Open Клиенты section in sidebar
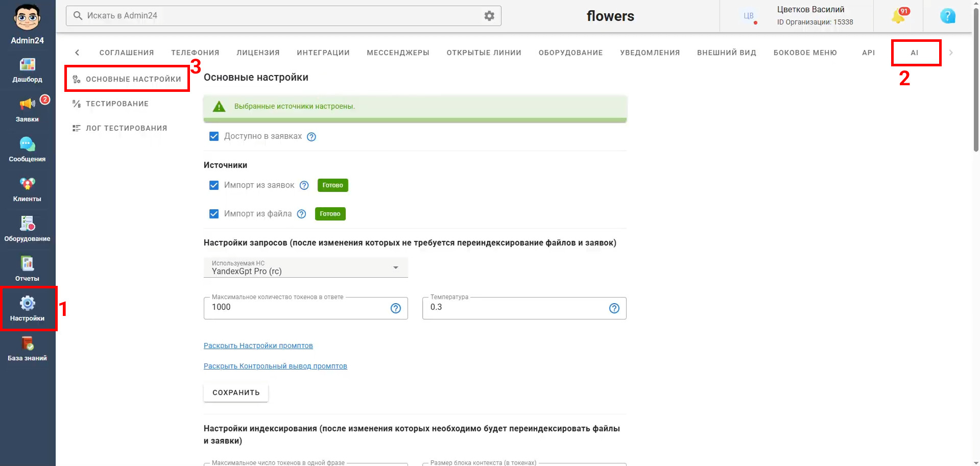The height and width of the screenshot is (466, 980). tap(28, 190)
